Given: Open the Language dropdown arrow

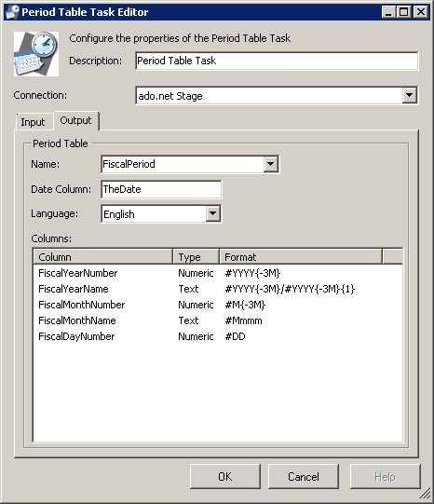Looking at the screenshot, I should click(212, 213).
